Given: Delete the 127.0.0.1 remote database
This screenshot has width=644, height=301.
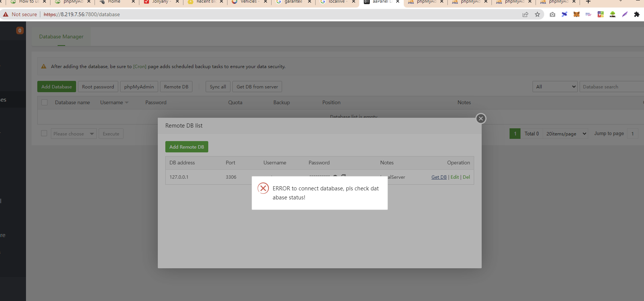Looking at the screenshot, I should point(466,177).
